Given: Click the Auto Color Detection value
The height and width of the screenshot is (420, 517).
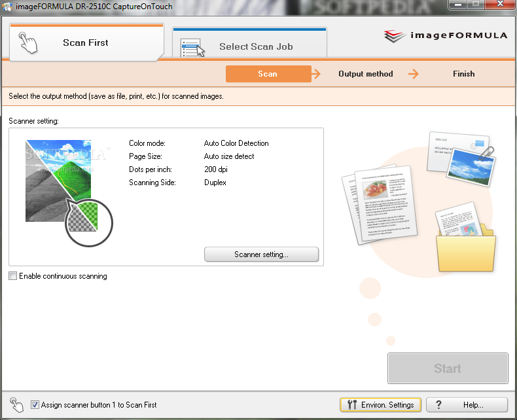Looking at the screenshot, I should [x=236, y=143].
